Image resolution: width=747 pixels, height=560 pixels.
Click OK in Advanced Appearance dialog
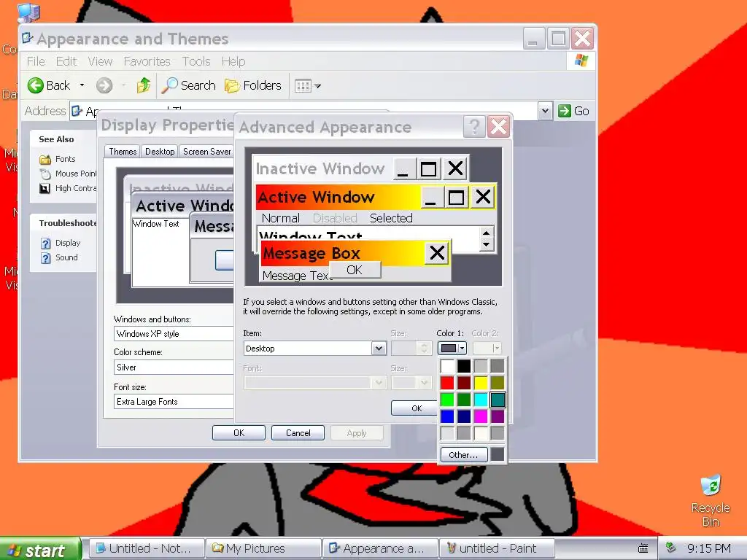(414, 408)
